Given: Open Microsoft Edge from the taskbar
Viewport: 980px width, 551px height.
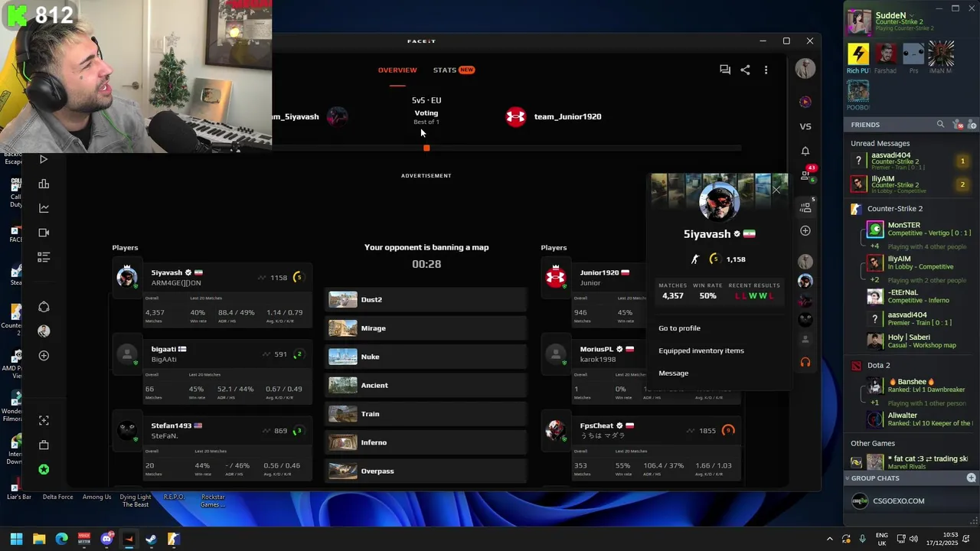Looking at the screenshot, I should [x=61, y=539].
